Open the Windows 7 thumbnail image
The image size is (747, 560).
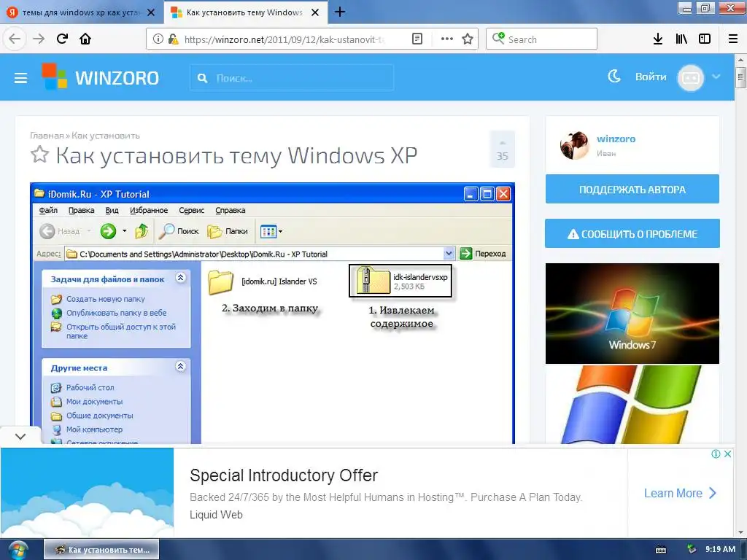pyautogui.click(x=632, y=314)
